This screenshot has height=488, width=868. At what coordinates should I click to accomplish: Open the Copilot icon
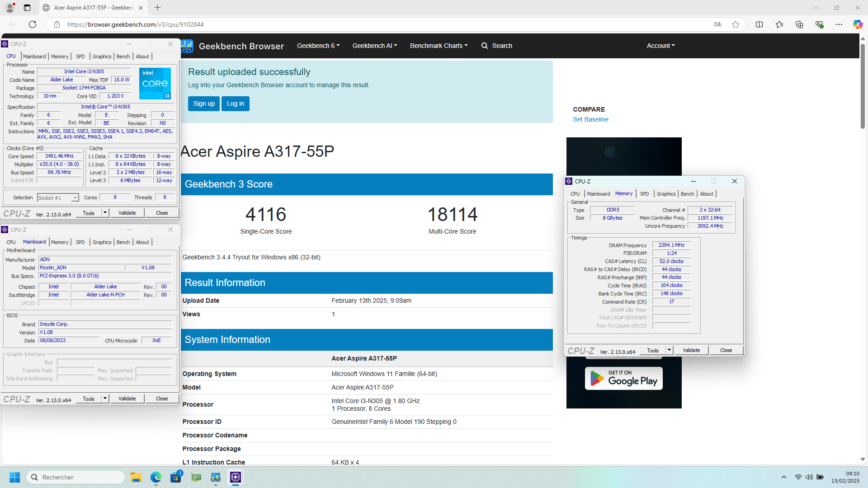[858, 24]
